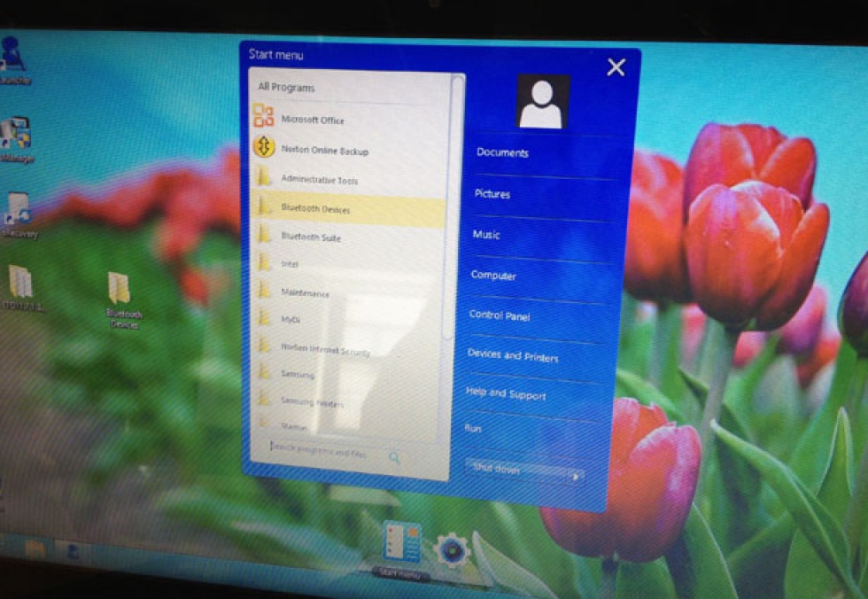Expand the Shut down options arrow
The width and height of the screenshot is (868, 599).
point(577,475)
